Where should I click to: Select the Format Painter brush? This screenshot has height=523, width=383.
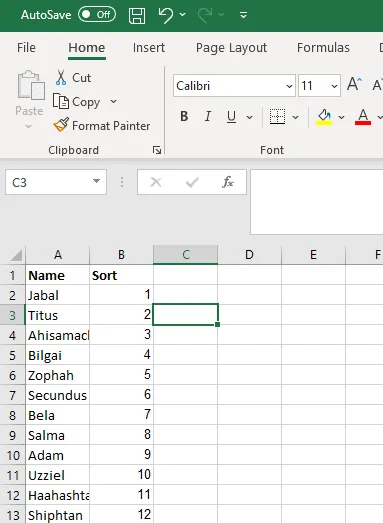pos(61,125)
